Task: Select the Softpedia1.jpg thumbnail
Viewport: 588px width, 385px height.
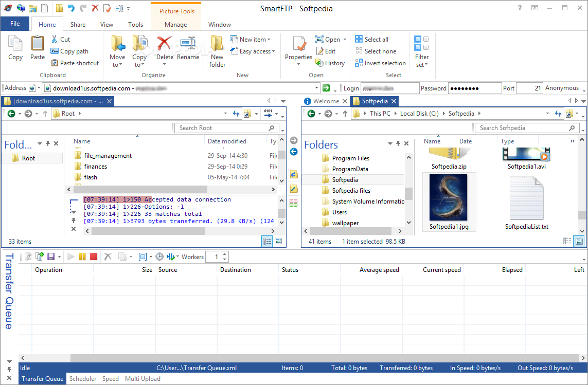Action: 449,203
